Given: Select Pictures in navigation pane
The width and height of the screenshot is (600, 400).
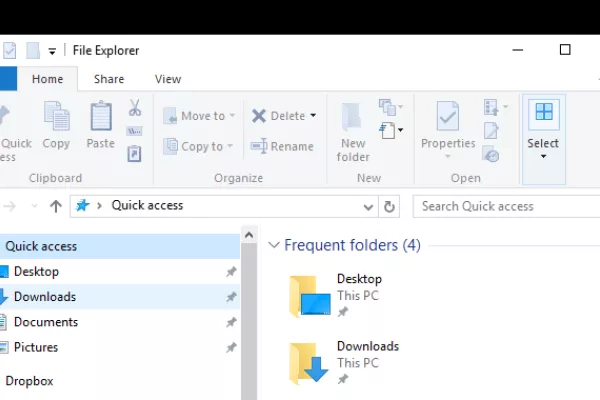Looking at the screenshot, I should [x=120, y=347].
